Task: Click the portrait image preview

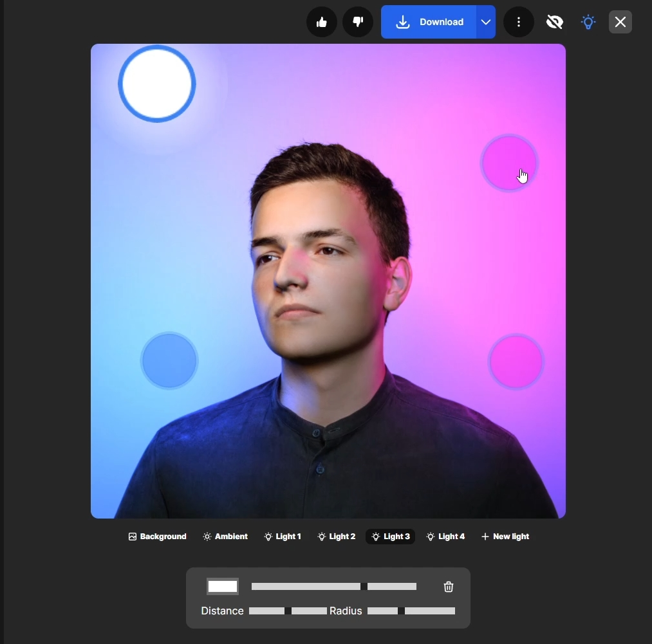Action: [328, 281]
